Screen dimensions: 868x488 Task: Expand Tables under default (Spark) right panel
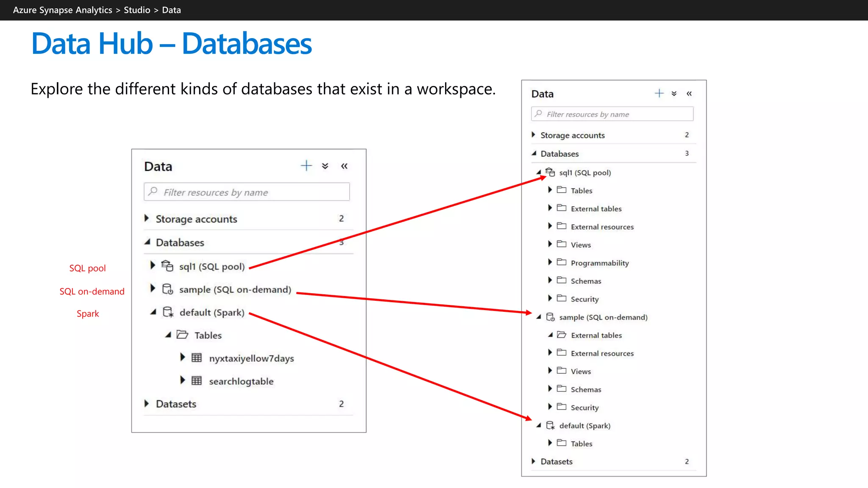click(550, 443)
